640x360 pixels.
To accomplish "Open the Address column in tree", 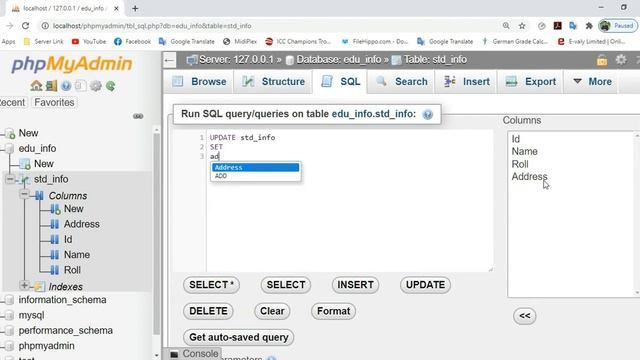I will pyautogui.click(x=82, y=224).
